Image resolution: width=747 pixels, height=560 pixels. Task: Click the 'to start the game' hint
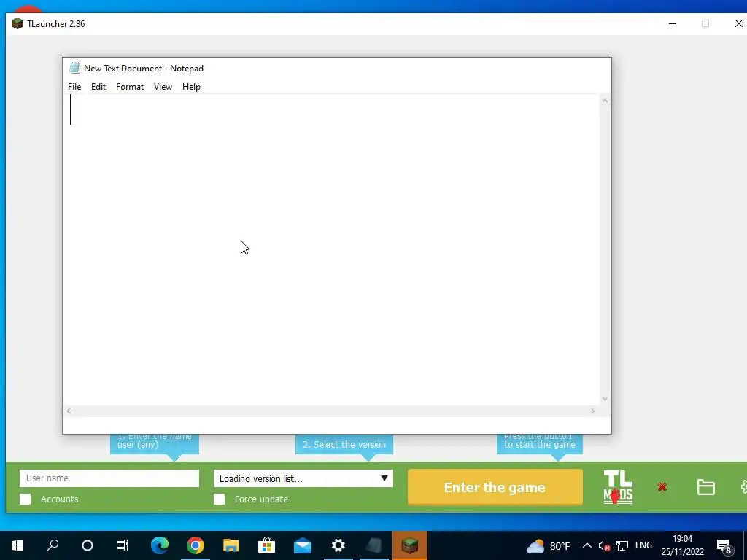(x=539, y=444)
